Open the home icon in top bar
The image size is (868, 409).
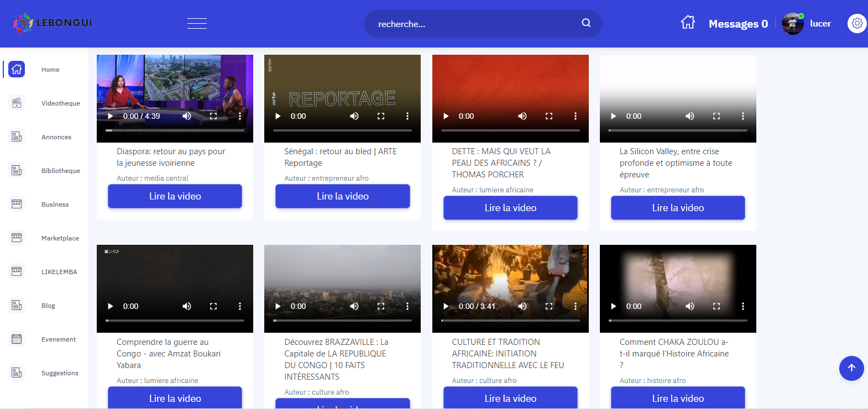(688, 23)
